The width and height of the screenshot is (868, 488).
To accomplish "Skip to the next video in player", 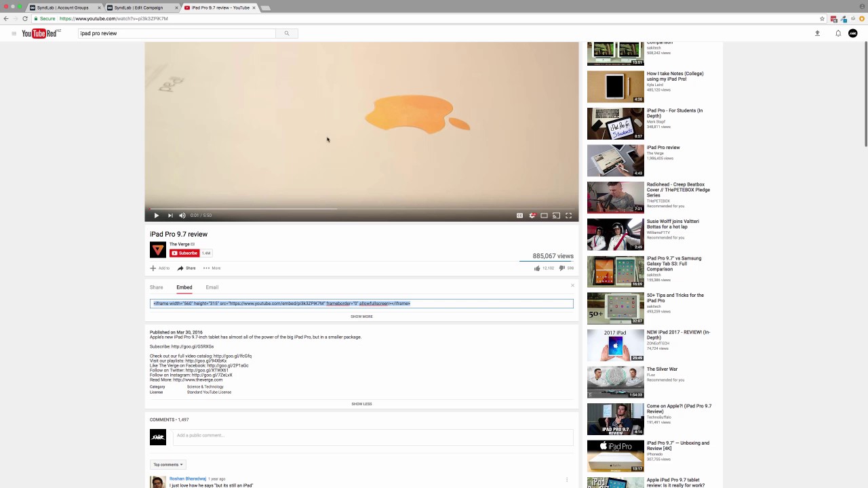I will 170,216.
